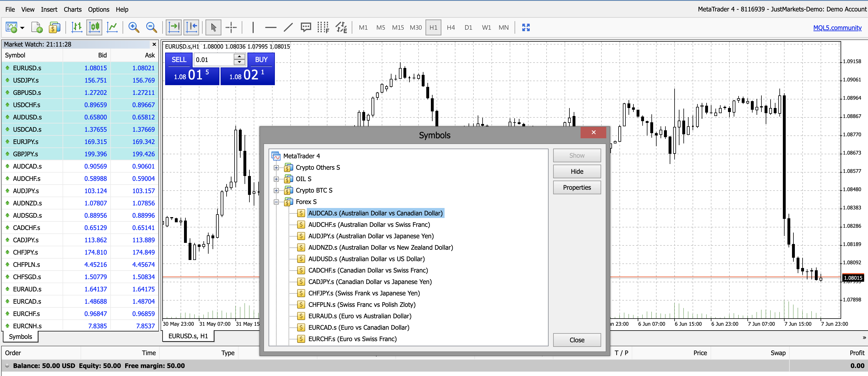Select EURUSD.s row in Market Watch

click(x=80, y=68)
